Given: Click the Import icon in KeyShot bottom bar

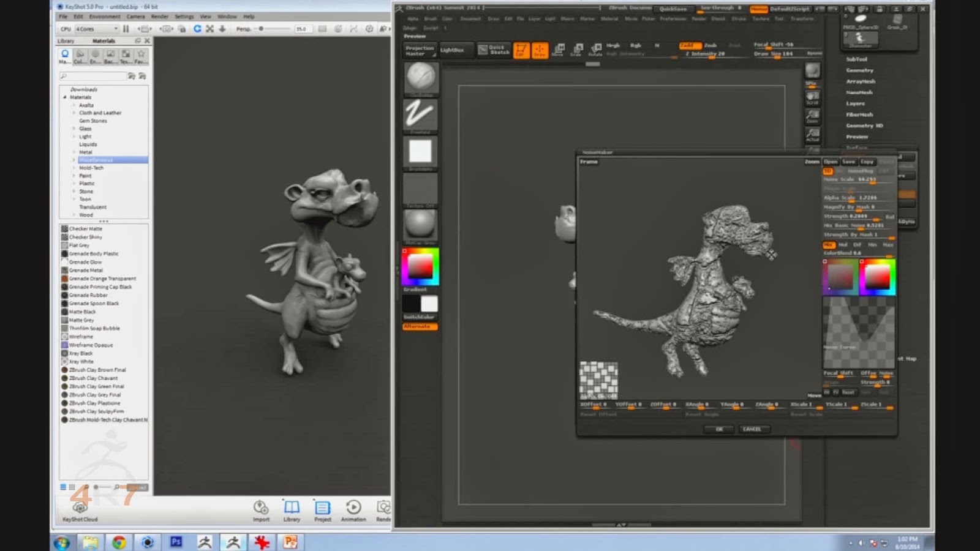Looking at the screenshot, I should (261, 511).
